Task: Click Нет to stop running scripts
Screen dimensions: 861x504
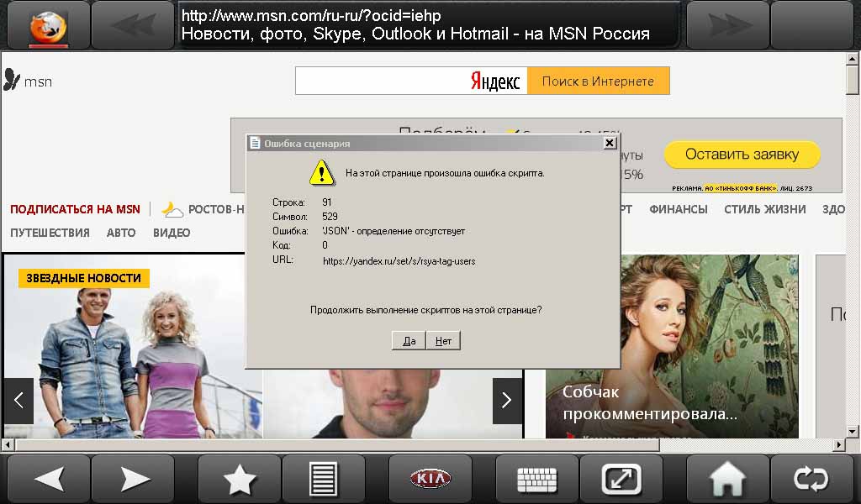Action: (443, 341)
